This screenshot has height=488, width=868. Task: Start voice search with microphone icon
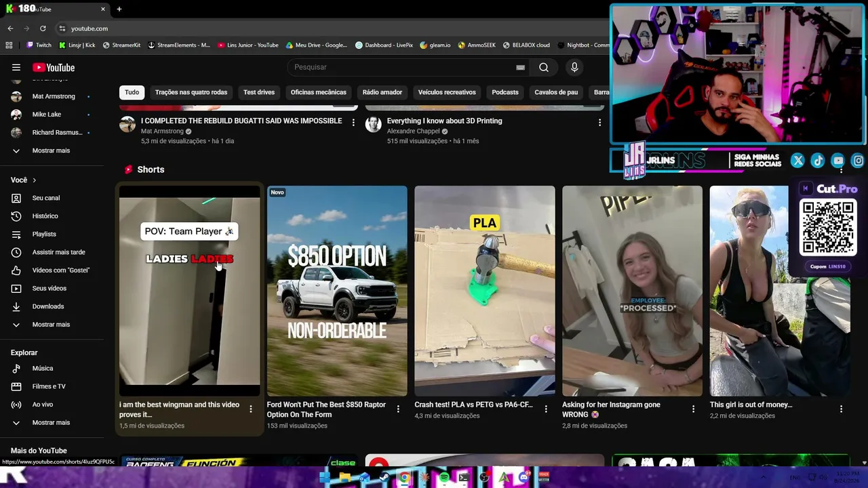[x=574, y=67]
